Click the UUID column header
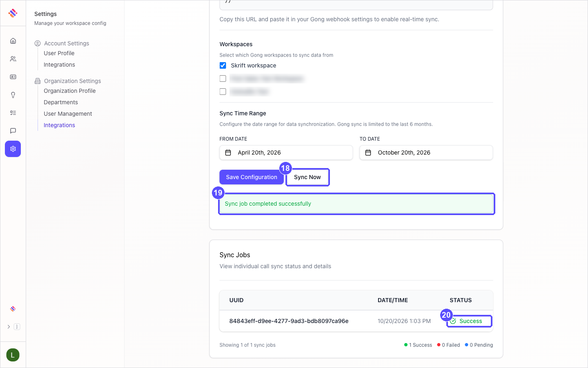Viewport: 588px width, 368px height. point(236,300)
